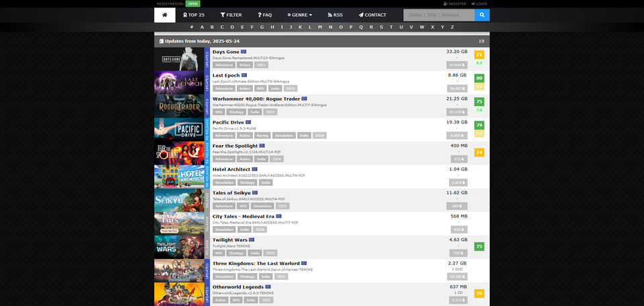Click the search magnifier button
644x306 pixels.
point(482,15)
